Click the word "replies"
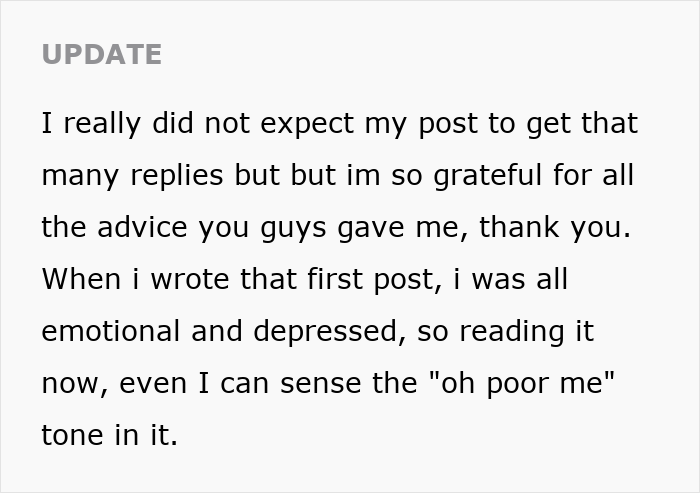The height and width of the screenshot is (493, 700). pos(177,176)
